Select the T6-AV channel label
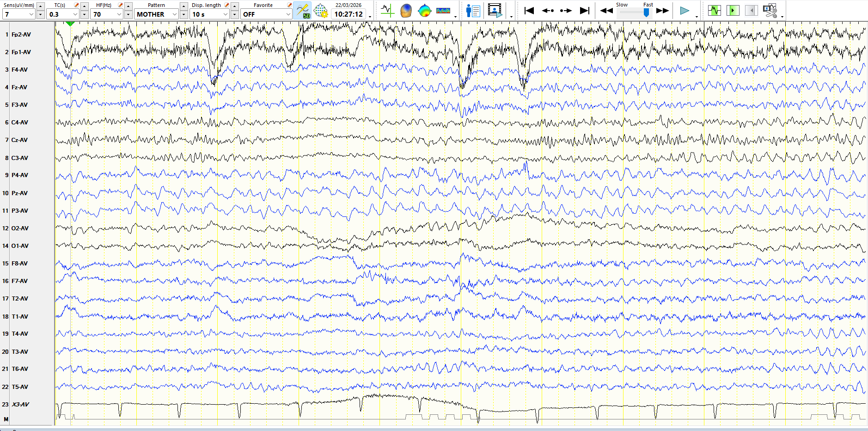 (20, 369)
